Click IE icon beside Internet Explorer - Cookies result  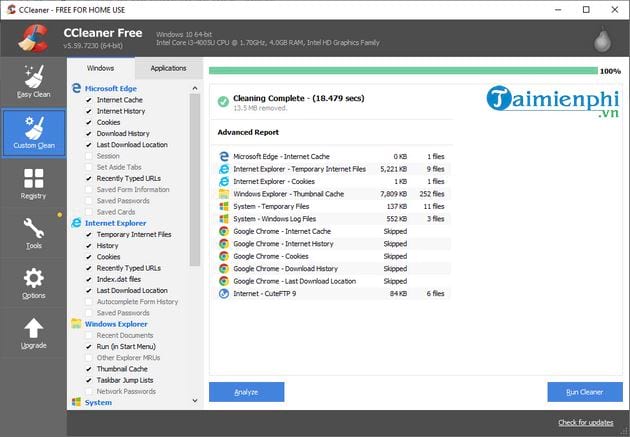224,181
